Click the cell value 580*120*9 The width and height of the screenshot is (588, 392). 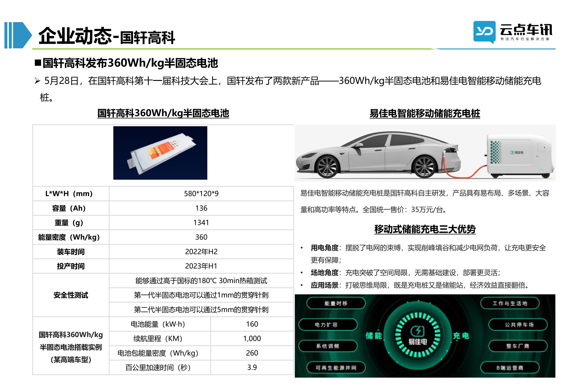[201, 194]
